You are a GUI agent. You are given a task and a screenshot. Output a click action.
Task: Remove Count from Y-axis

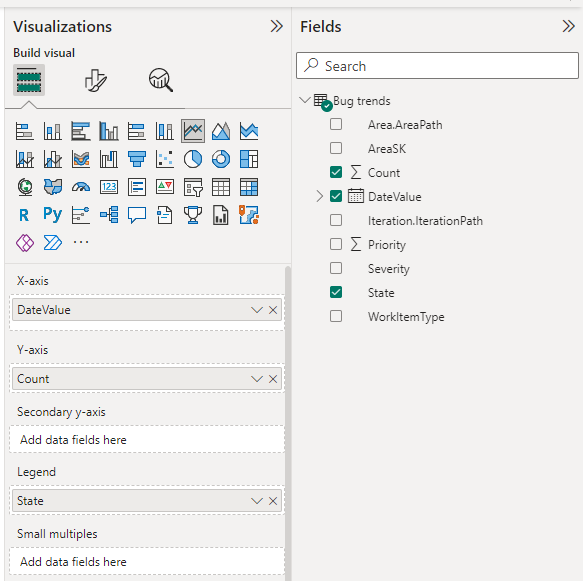click(x=273, y=379)
